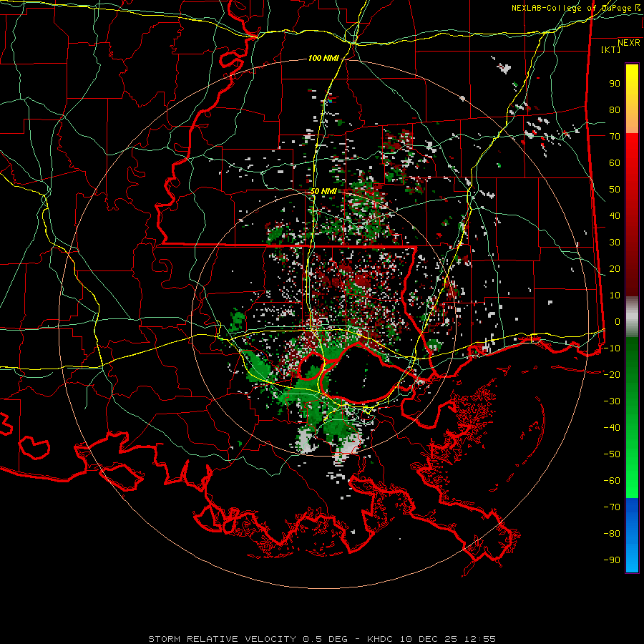Viewport: 644px width, 644px height.
Task: Pick the dark blue segment of the color bar
Action: point(632,510)
